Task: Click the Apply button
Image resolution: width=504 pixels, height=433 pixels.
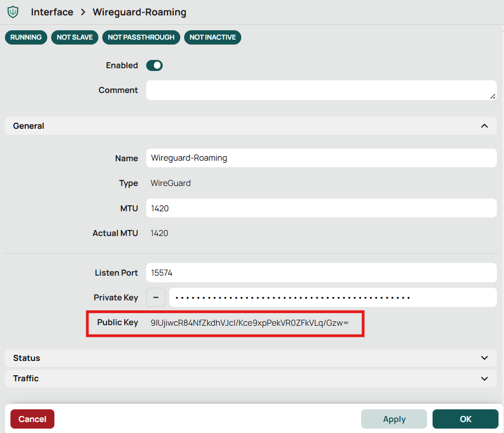Action: (394, 419)
